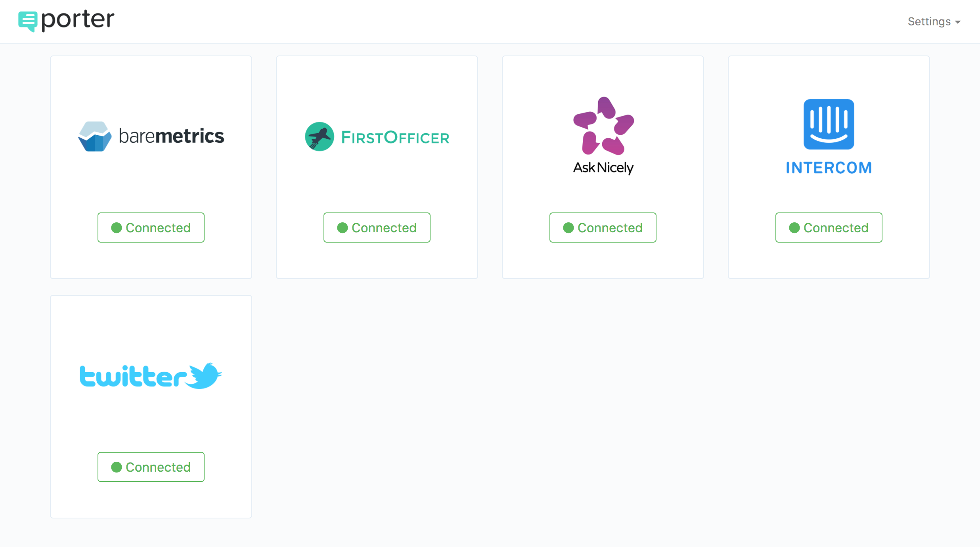This screenshot has height=547, width=980.
Task: Click the Connected button for FirstOfficer
Action: point(377,228)
